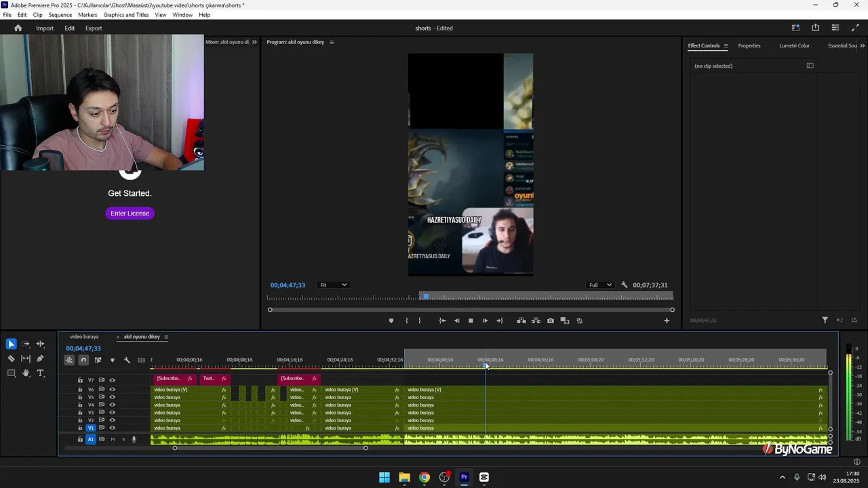
Task: Solo audio track A1 with S
Action: click(x=123, y=439)
